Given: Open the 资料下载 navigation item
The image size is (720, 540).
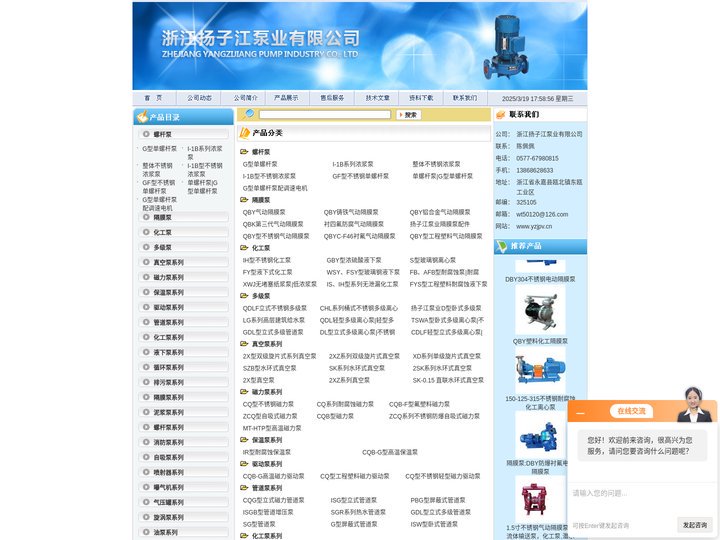Looking at the screenshot, I should pyautogui.click(x=421, y=98).
